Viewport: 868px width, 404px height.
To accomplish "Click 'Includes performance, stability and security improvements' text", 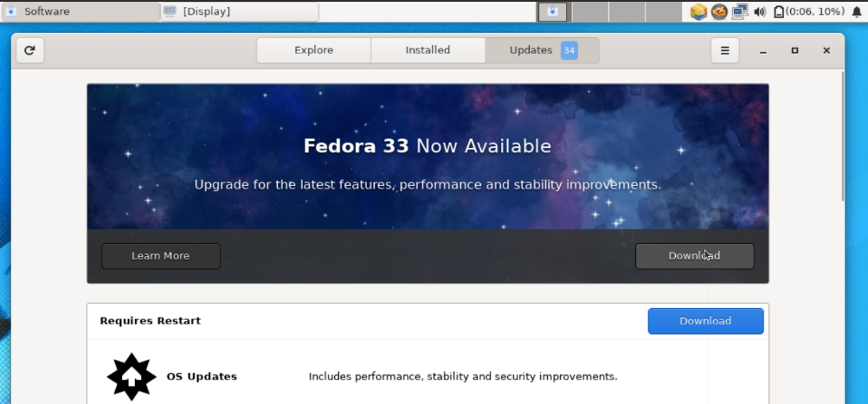I will (x=463, y=377).
